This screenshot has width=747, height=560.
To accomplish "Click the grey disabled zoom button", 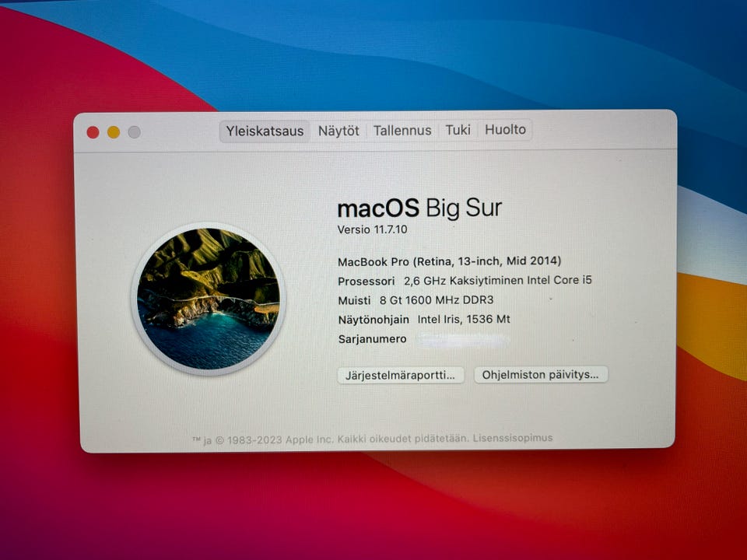I will [135, 132].
